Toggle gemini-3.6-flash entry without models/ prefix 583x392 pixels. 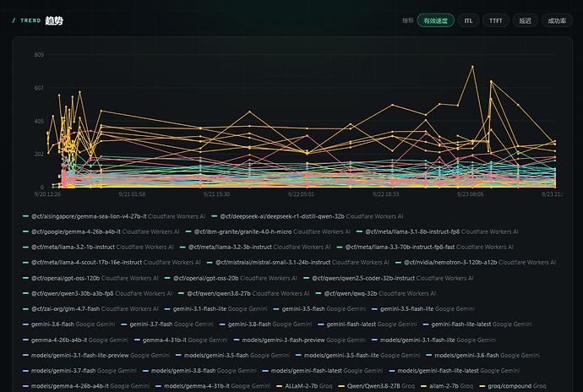pos(68,324)
